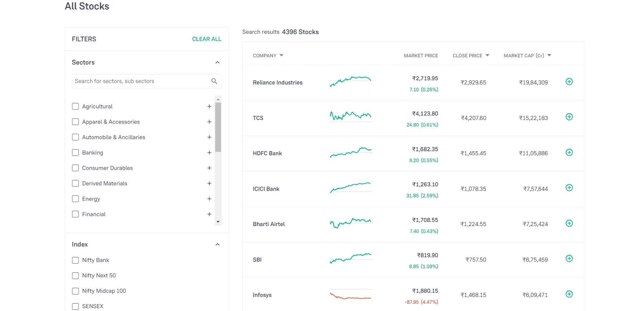644x311 pixels.
Task: Add Infosys to watchlist plus icon
Action: [x=569, y=294]
